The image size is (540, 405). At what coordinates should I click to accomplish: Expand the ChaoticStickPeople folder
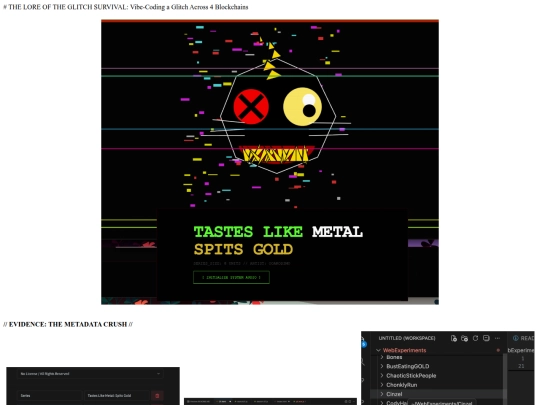(382, 375)
